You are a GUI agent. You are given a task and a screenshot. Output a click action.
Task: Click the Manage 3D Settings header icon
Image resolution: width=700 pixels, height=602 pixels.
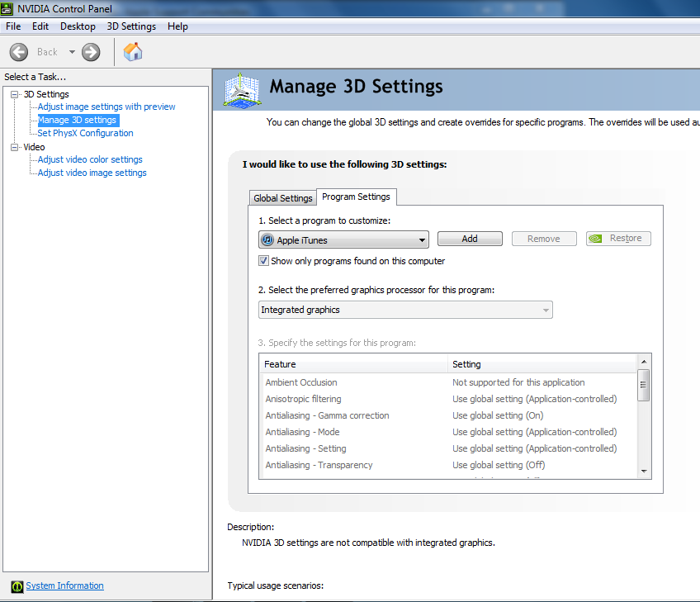coord(242,91)
